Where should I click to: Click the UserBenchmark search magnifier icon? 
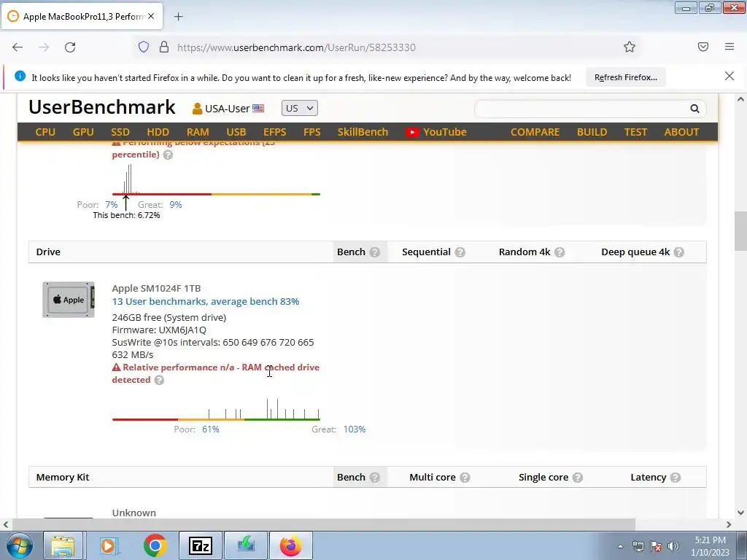pos(694,109)
